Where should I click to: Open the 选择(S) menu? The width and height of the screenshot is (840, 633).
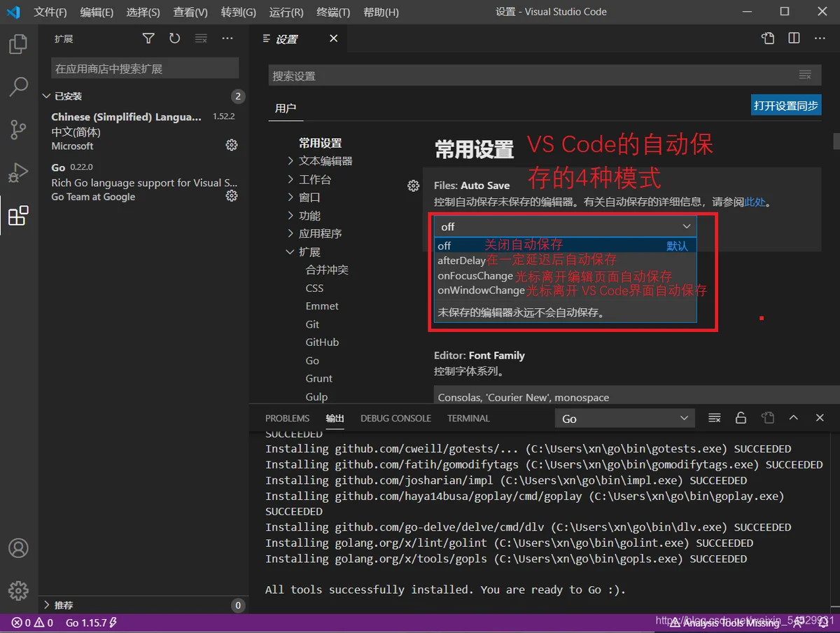coord(143,12)
